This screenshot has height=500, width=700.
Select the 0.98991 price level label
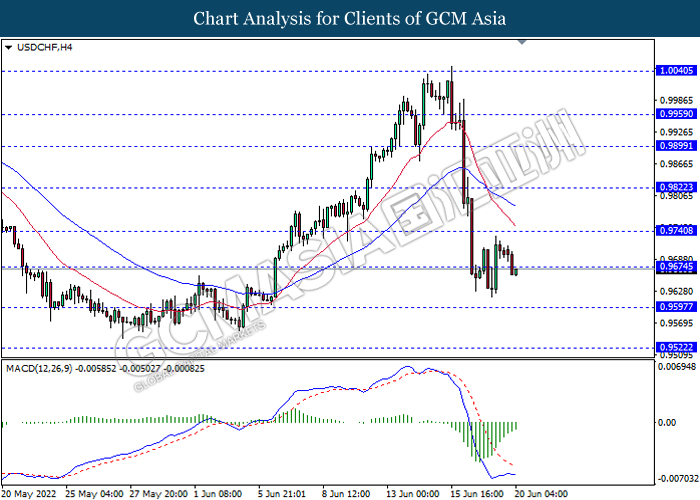coord(676,146)
